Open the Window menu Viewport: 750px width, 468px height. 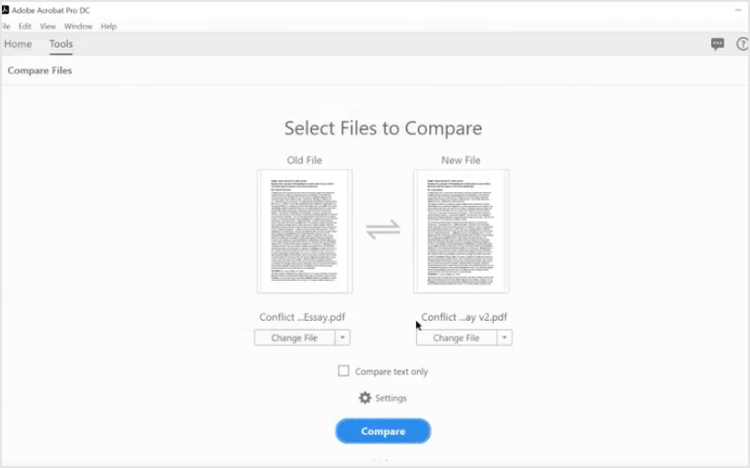77,26
